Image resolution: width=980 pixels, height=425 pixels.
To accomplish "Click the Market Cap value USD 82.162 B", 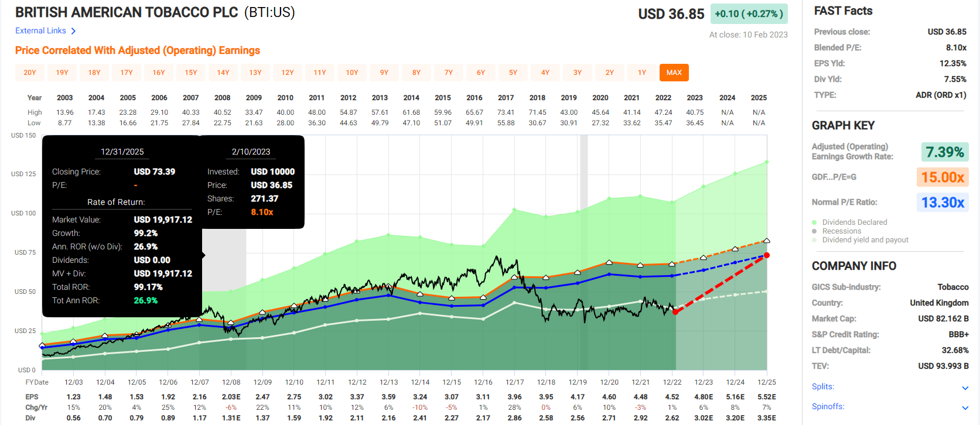I will point(944,318).
